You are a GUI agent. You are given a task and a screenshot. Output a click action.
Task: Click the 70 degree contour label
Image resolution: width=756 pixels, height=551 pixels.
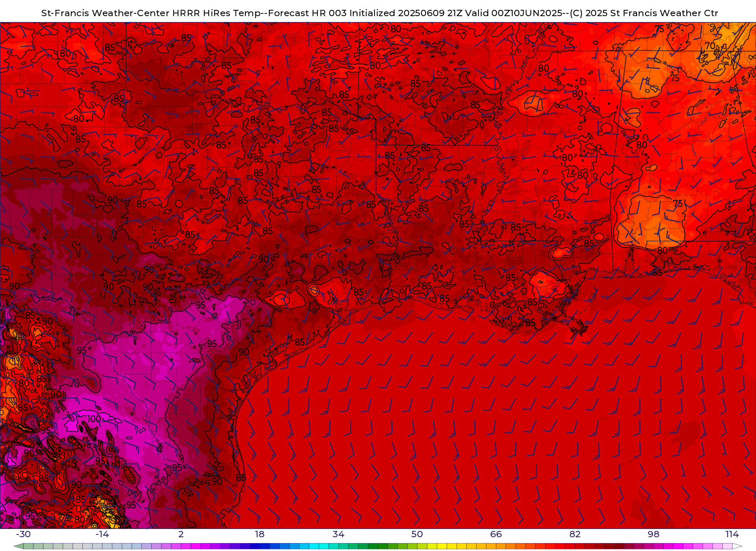710,46
